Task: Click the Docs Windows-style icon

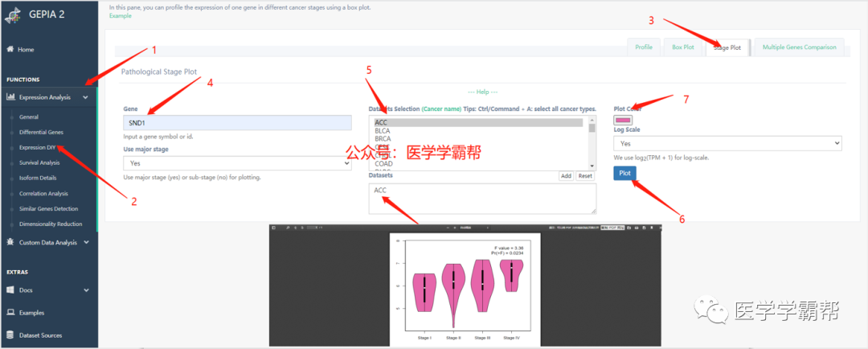Action: 10,289
